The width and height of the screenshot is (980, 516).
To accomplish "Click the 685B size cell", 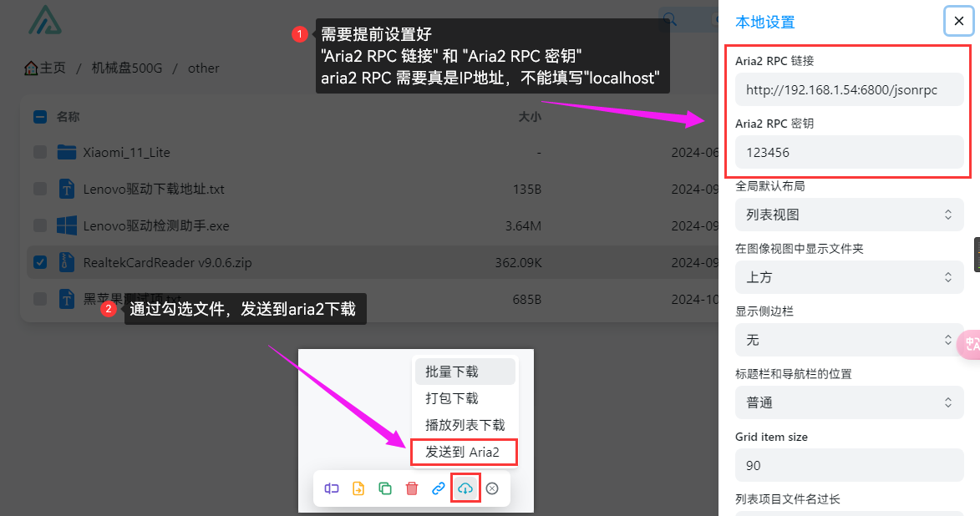I will [x=527, y=300].
